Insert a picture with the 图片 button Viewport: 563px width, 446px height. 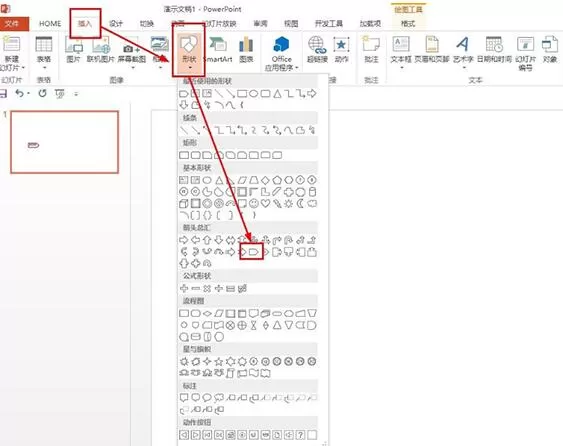pyautogui.click(x=74, y=50)
